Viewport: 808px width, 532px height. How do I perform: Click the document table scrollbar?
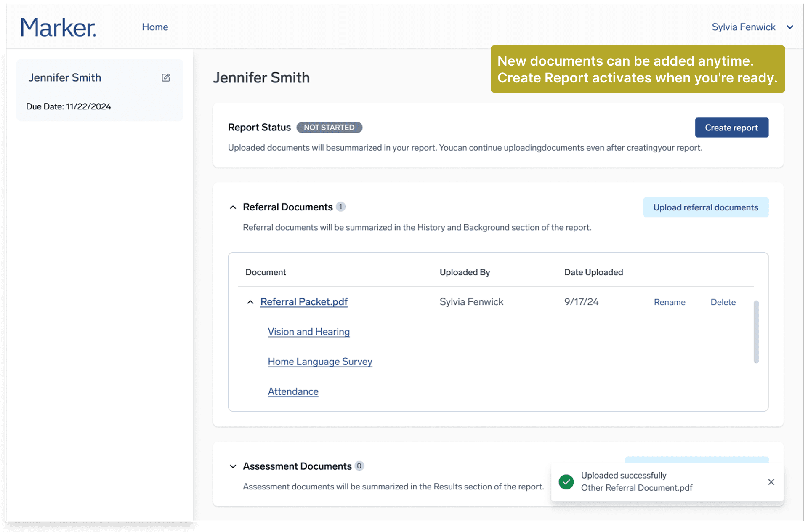(x=756, y=331)
